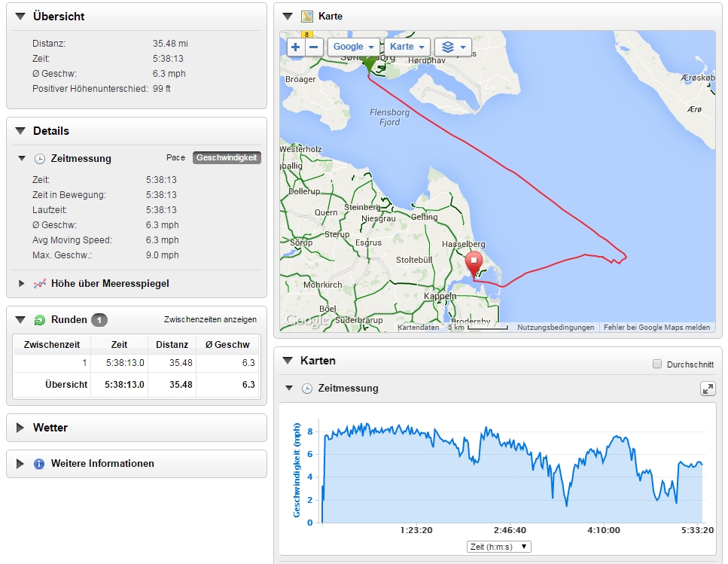Select the Geschwindigkeit display toggle
This screenshot has width=728, height=564.
[227, 158]
